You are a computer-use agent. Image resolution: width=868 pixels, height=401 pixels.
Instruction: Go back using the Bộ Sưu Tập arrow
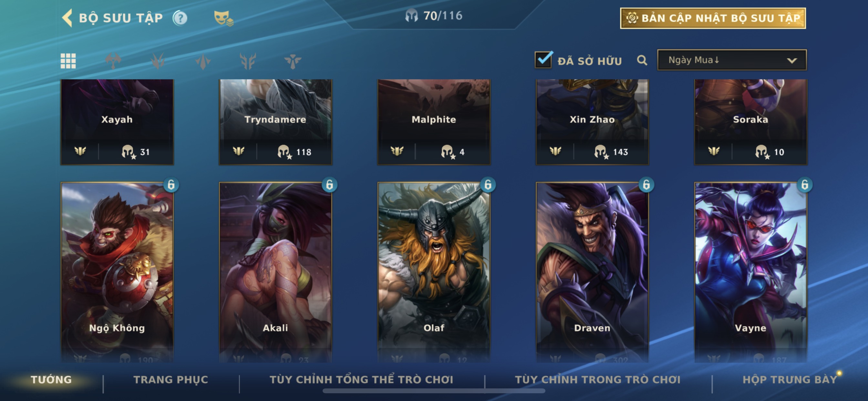coord(67,17)
